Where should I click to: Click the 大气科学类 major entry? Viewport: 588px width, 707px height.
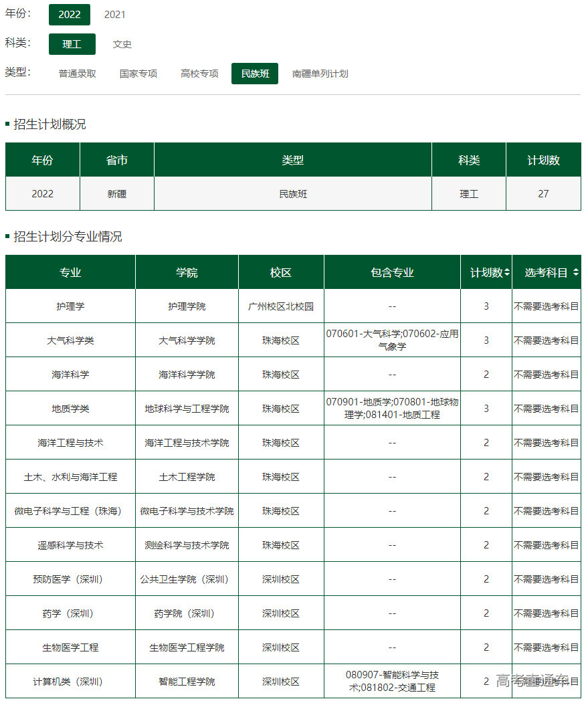tap(70, 340)
